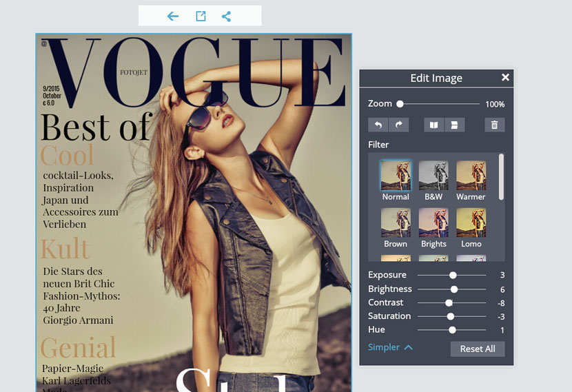Click the Saturation value -3
Screen dimensions: 572x392
[x=501, y=316]
